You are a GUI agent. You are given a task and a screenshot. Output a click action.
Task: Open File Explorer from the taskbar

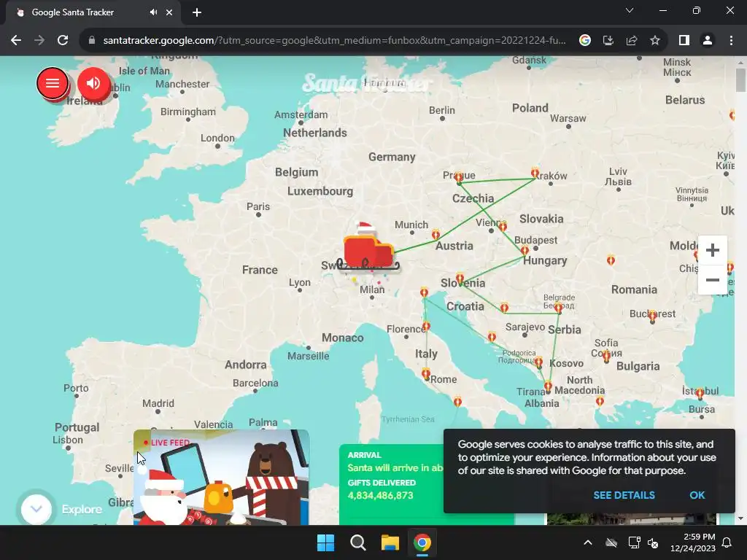click(390, 542)
